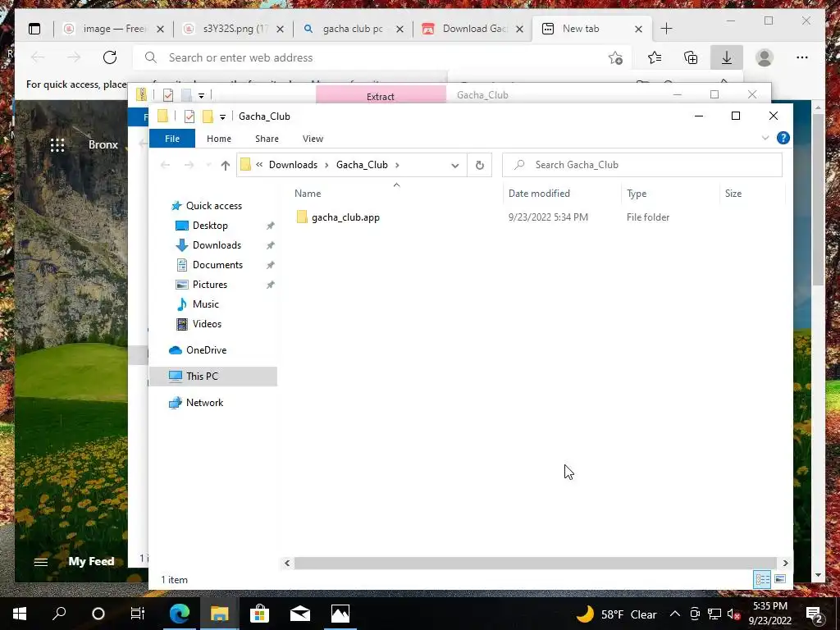Open the Share ribbon tab

coord(267,138)
